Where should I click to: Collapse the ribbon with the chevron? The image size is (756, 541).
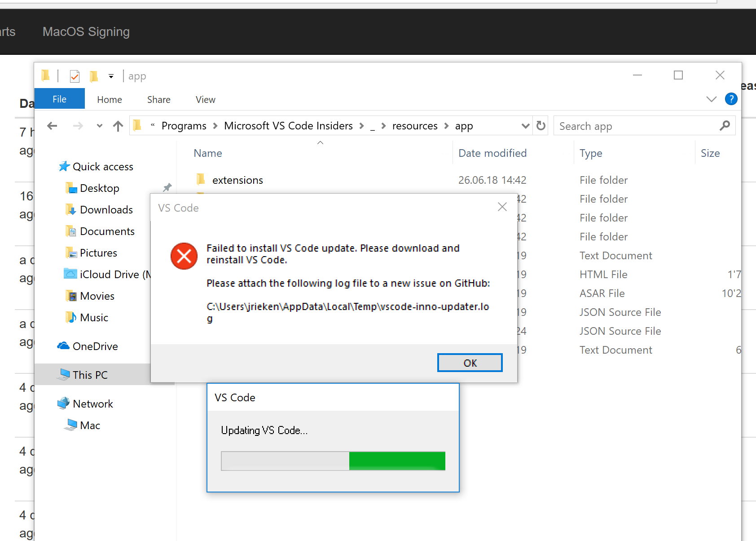(x=711, y=99)
